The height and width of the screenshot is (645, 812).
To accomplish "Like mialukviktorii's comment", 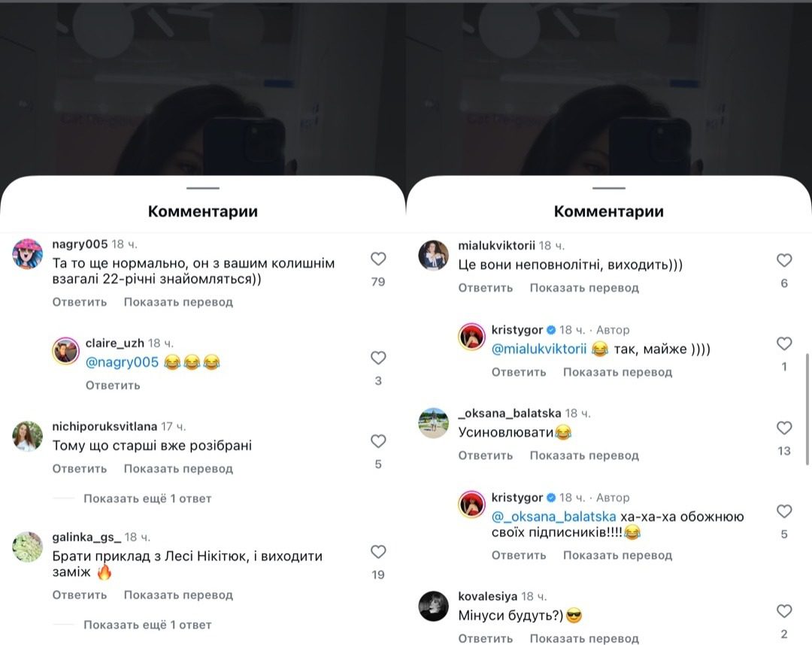I will tap(784, 260).
